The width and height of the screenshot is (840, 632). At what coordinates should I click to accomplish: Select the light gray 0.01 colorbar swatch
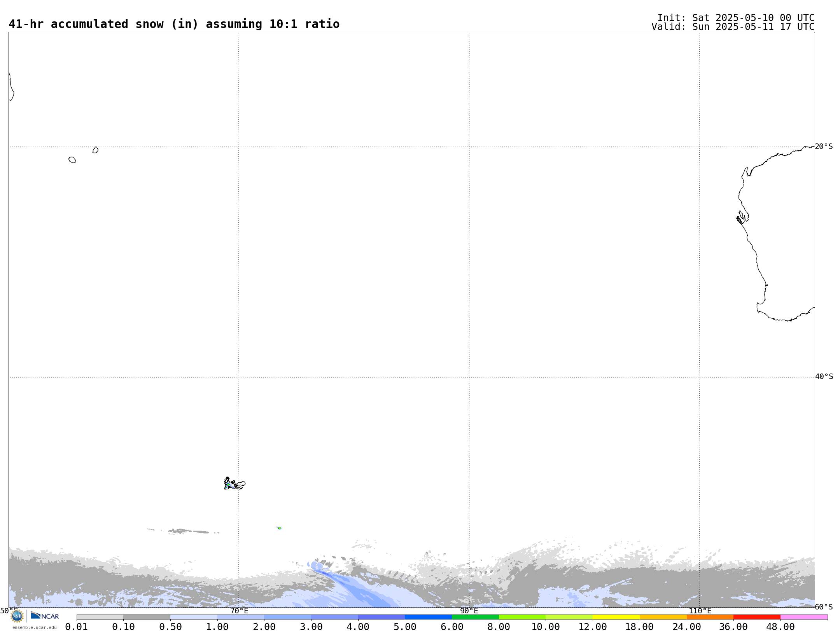[100, 617]
